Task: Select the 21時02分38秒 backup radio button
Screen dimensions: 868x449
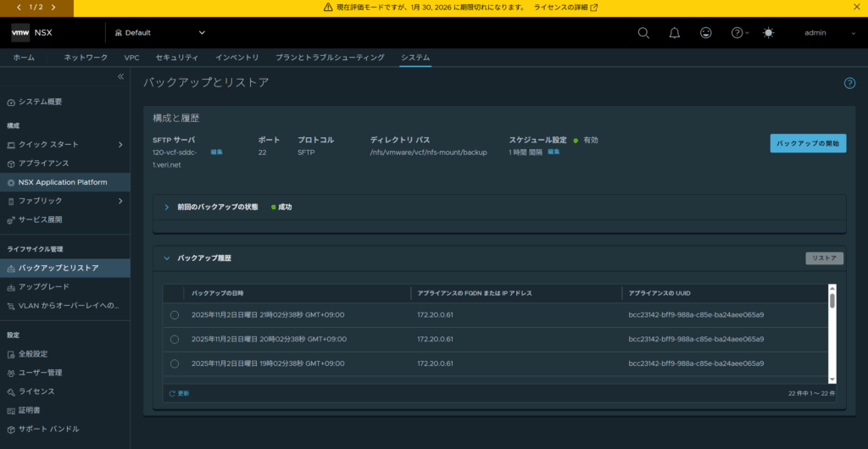Action: tap(175, 315)
